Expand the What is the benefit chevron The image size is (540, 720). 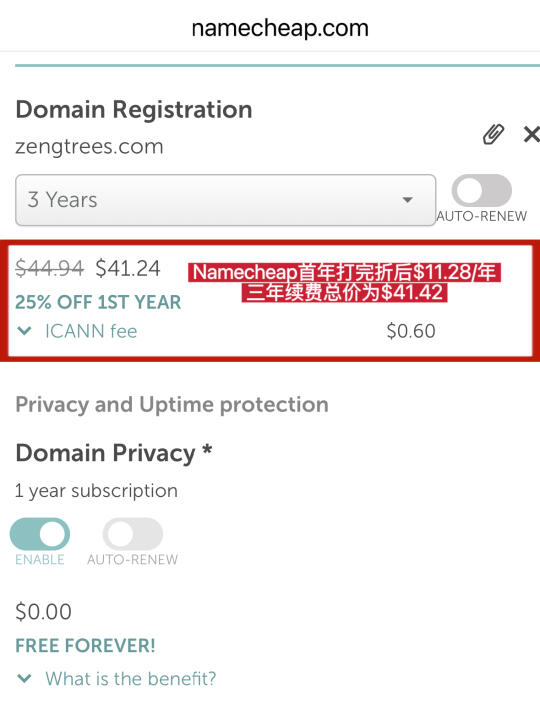24,678
